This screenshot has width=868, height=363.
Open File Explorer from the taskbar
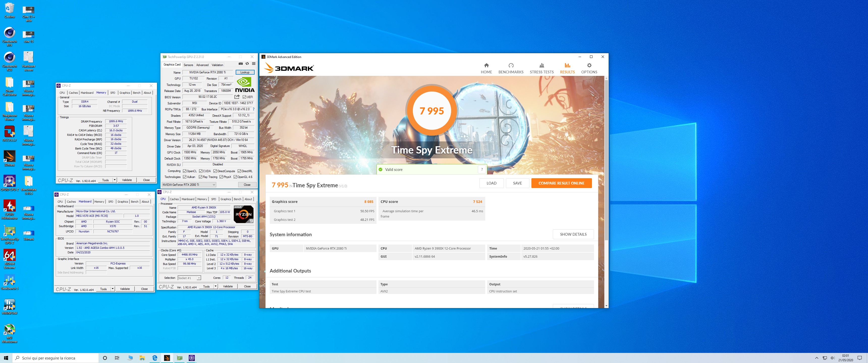(142, 358)
